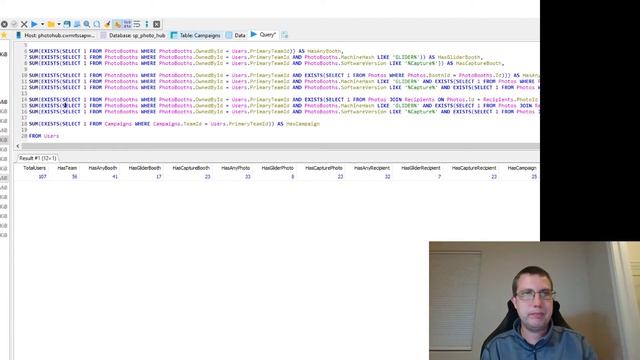Image resolution: width=640 pixels, height=360 pixels.
Task: Click 'HasCaptureBooth' alias on editor line 8
Action: point(479,63)
